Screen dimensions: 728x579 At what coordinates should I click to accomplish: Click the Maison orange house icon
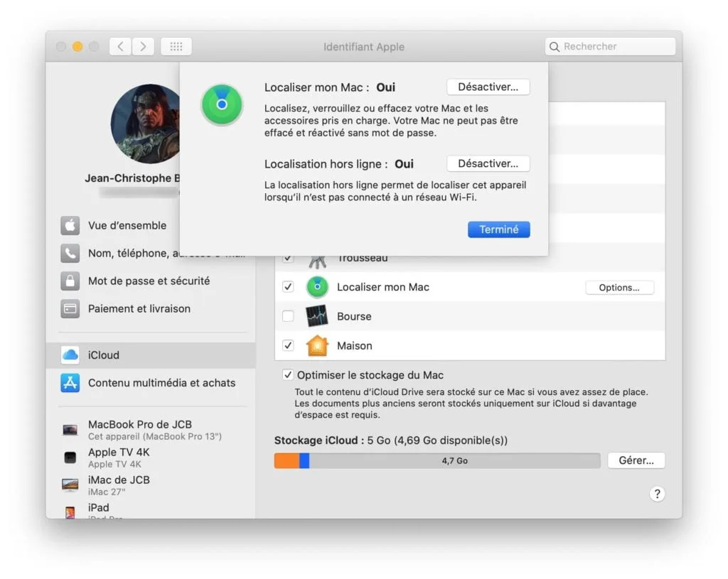pyautogui.click(x=316, y=345)
